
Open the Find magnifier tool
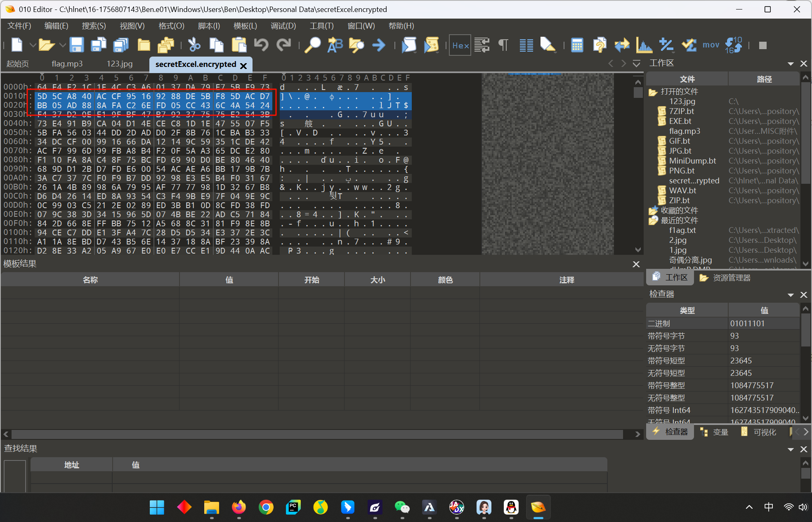point(312,45)
